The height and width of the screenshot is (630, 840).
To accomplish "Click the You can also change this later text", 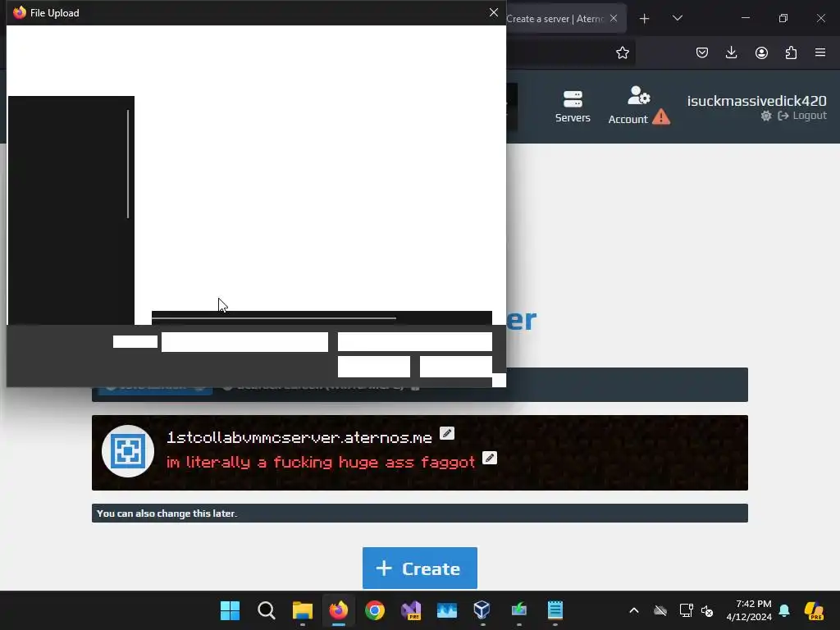I will 167,514.
